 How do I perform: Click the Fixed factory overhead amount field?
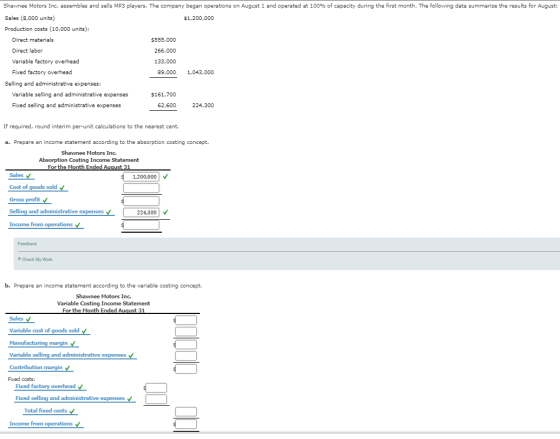[156, 388]
